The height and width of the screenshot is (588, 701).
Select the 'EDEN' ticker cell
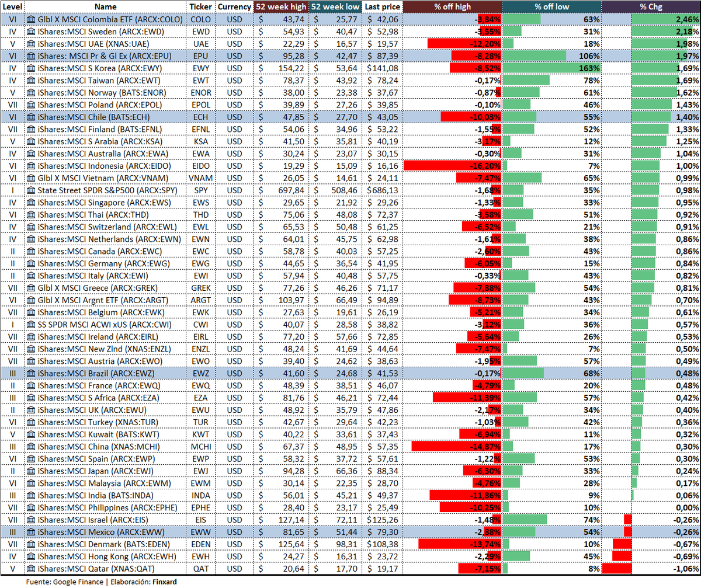201,544
